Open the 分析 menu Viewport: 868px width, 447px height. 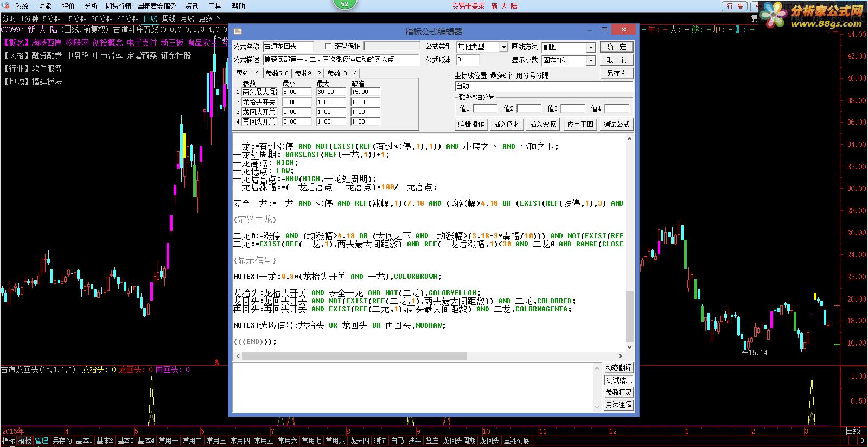click(x=92, y=6)
